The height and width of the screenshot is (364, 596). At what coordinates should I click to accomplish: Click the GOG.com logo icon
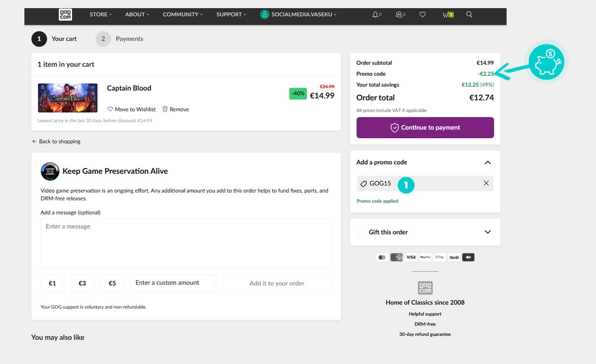[65, 15]
